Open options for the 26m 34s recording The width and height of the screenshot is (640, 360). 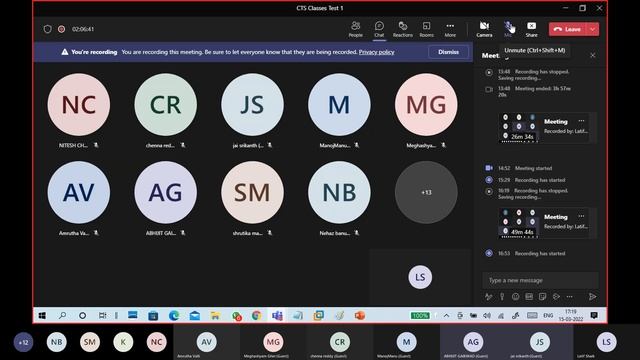click(581, 121)
